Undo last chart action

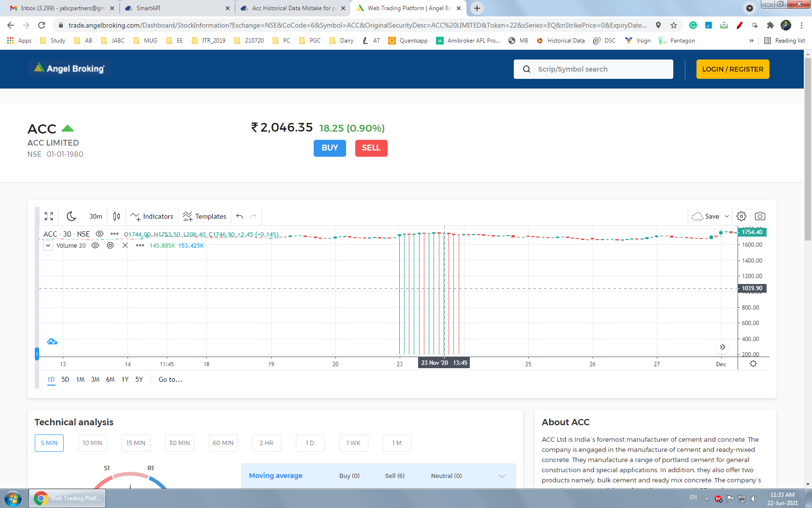coord(240,216)
